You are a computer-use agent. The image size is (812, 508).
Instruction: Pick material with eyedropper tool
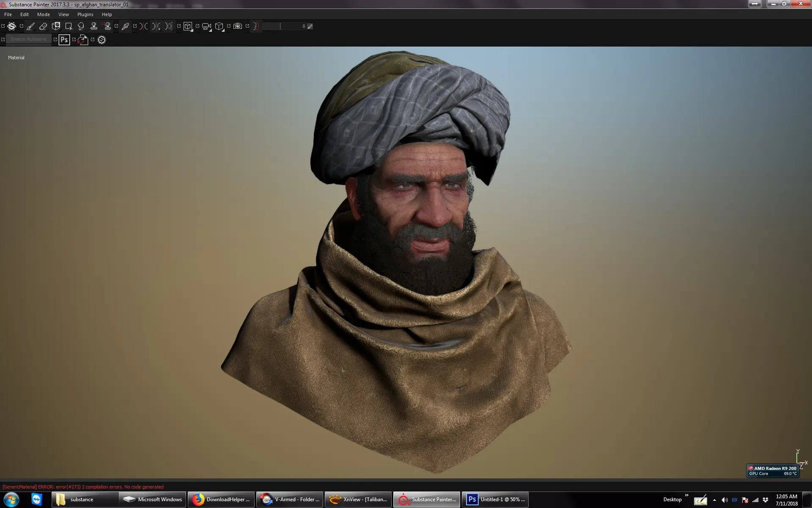tap(125, 26)
